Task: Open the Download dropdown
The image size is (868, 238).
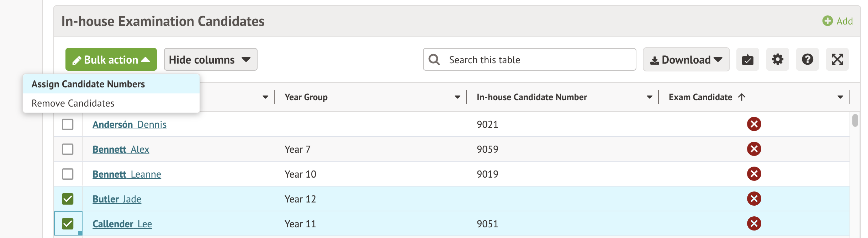Action: pos(686,59)
